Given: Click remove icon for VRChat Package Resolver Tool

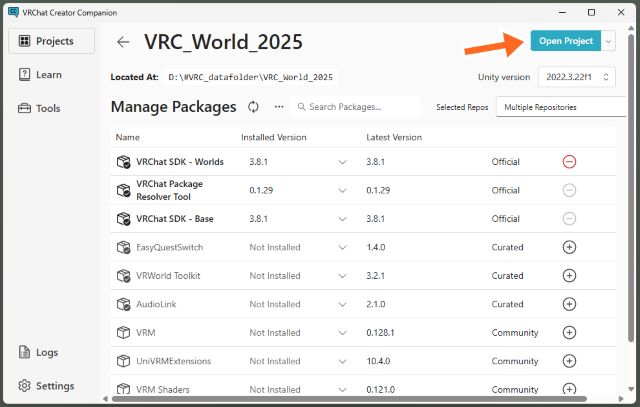Looking at the screenshot, I should click(569, 190).
